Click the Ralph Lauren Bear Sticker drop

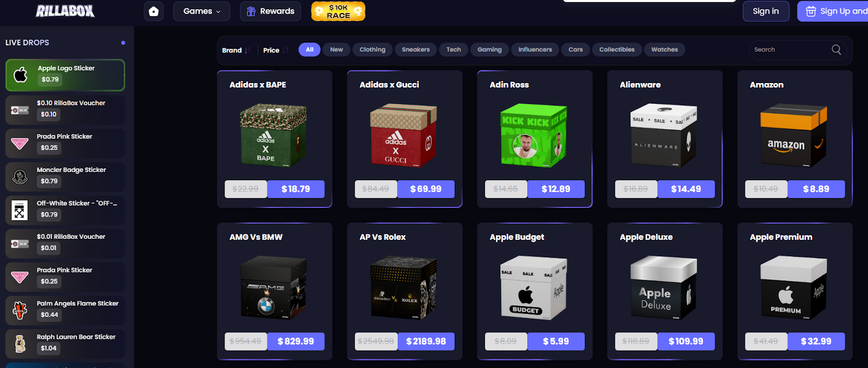(65, 344)
